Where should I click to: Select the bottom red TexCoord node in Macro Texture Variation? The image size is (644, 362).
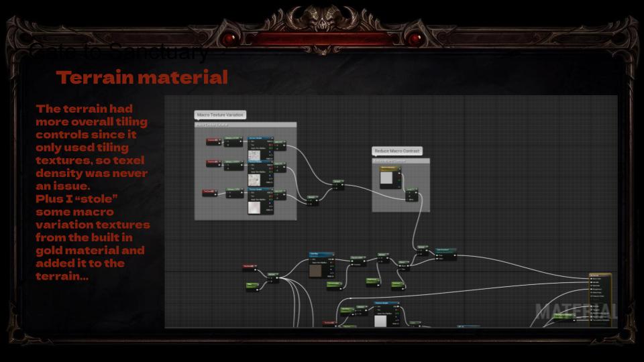(x=210, y=192)
